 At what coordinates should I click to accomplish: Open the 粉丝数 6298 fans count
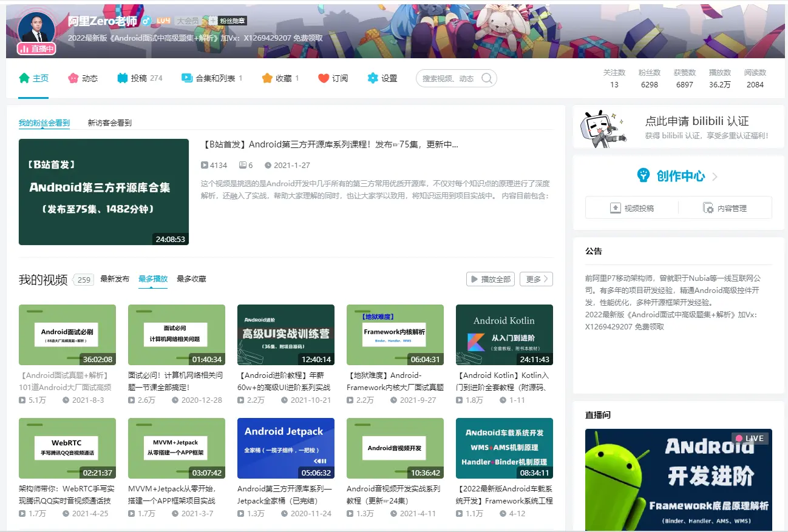click(x=650, y=78)
